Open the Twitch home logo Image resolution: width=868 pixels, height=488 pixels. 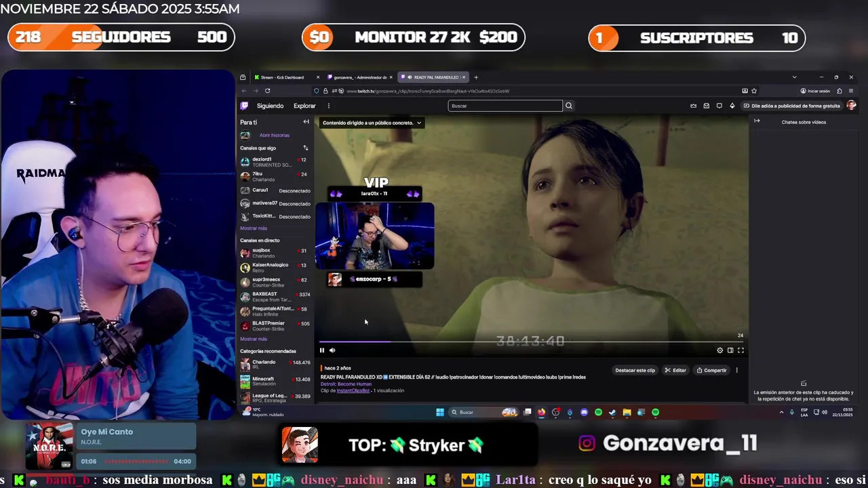pyautogui.click(x=245, y=106)
